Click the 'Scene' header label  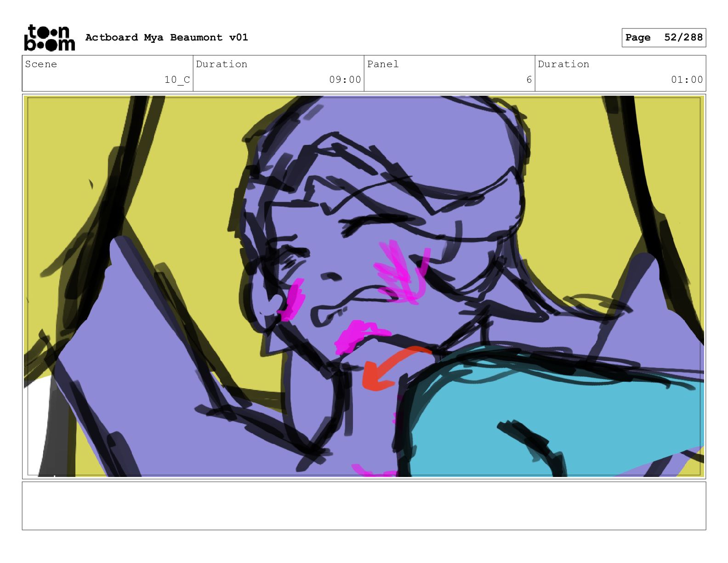tap(41, 64)
